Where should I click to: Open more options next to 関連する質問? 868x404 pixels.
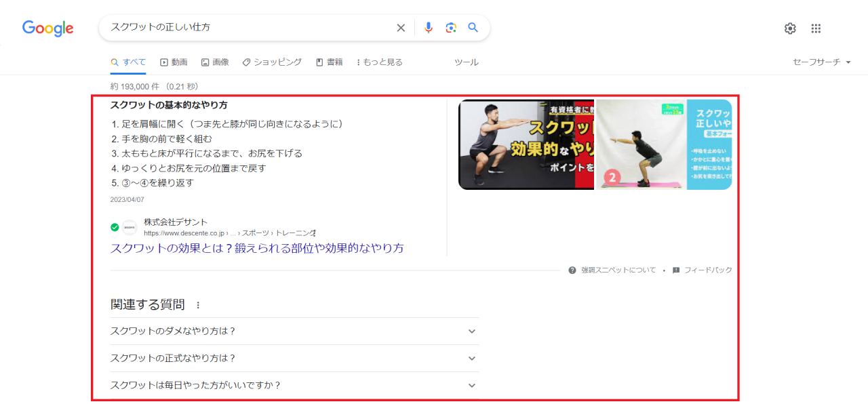(x=198, y=305)
